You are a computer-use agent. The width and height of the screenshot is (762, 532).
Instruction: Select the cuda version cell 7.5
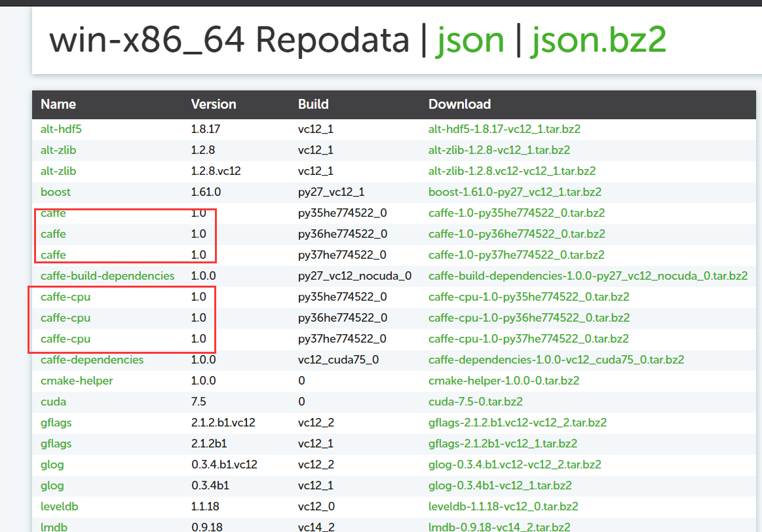[199, 402]
